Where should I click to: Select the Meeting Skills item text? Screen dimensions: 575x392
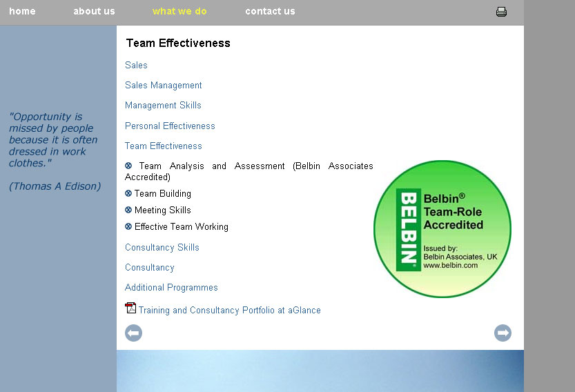click(x=163, y=210)
